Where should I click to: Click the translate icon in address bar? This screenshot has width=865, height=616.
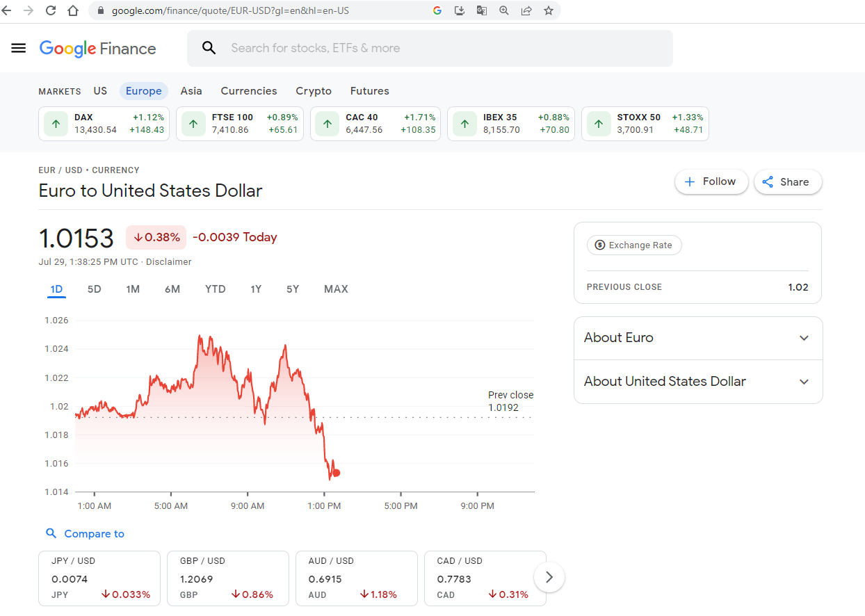[x=481, y=10]
